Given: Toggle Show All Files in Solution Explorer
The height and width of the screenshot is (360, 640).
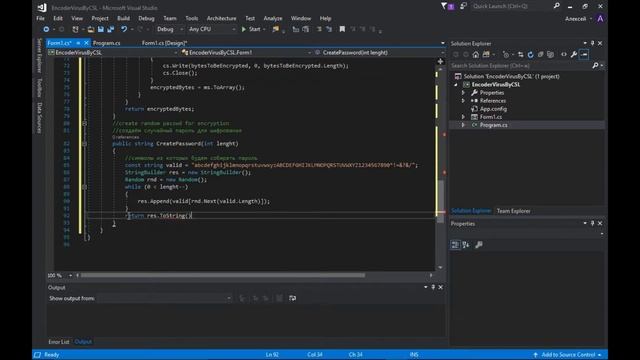Looking at the screenshot, I should (550, 55).
